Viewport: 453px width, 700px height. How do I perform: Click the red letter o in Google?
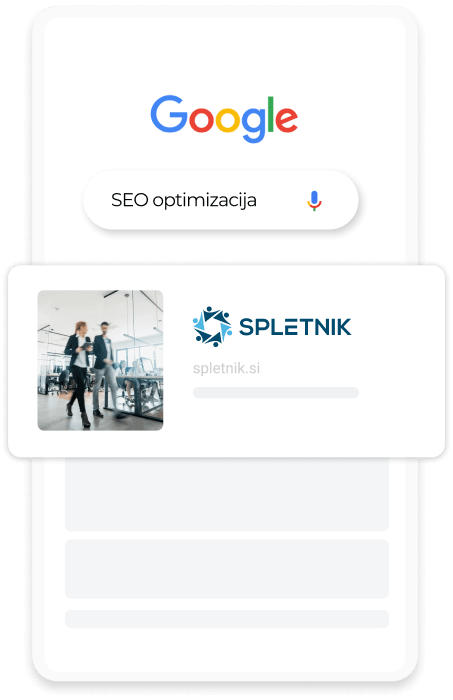point(201,120)
